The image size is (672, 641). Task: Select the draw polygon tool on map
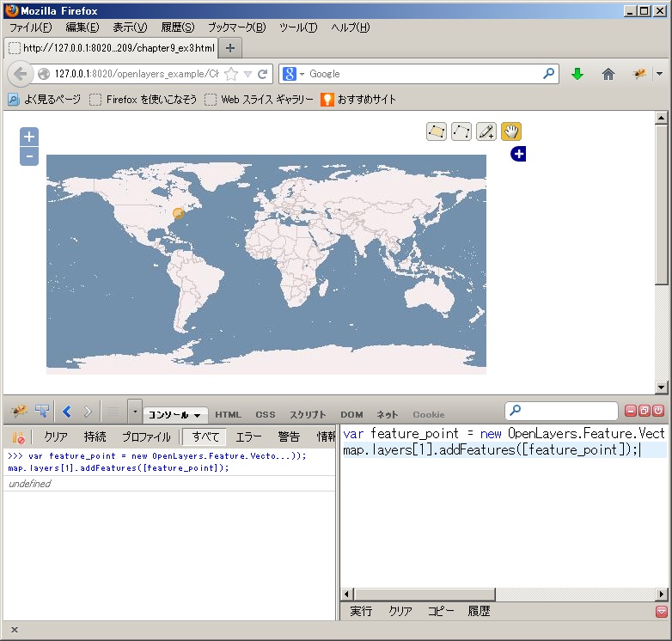point(437,131)
